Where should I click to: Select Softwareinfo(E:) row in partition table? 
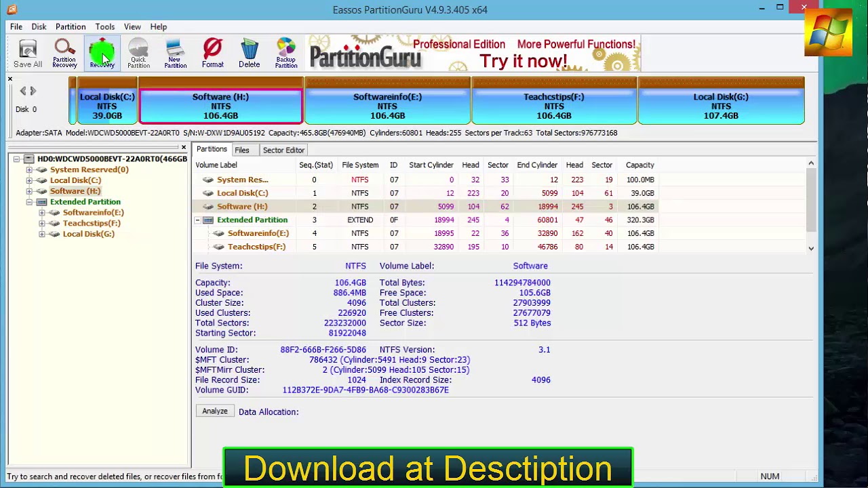pyautogui.click(x=425, y=233)
